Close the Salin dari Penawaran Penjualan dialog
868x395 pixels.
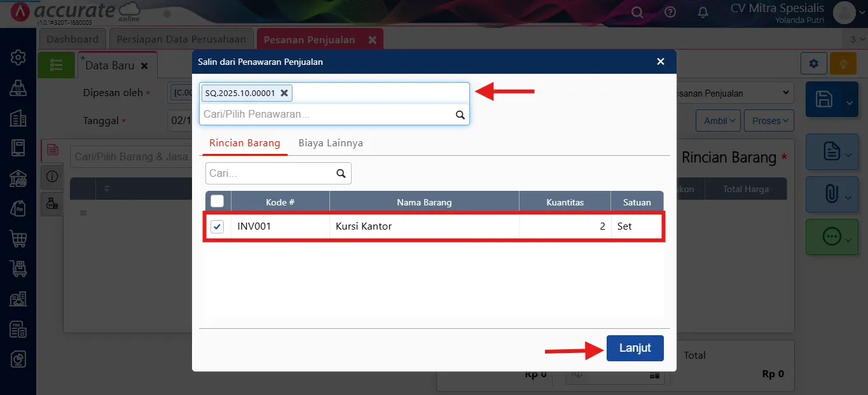click(x=661, y=62)
